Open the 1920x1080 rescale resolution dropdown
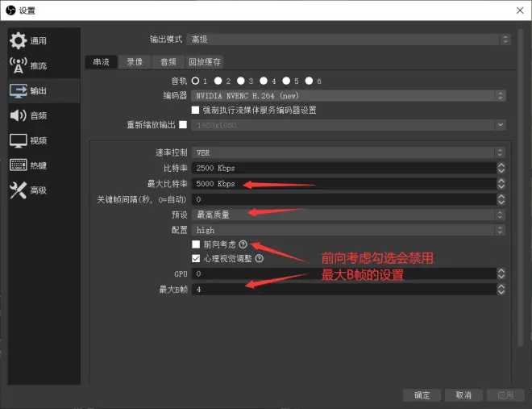The width and height of the screenshot is (532, 409). click(x=348, y=125)
